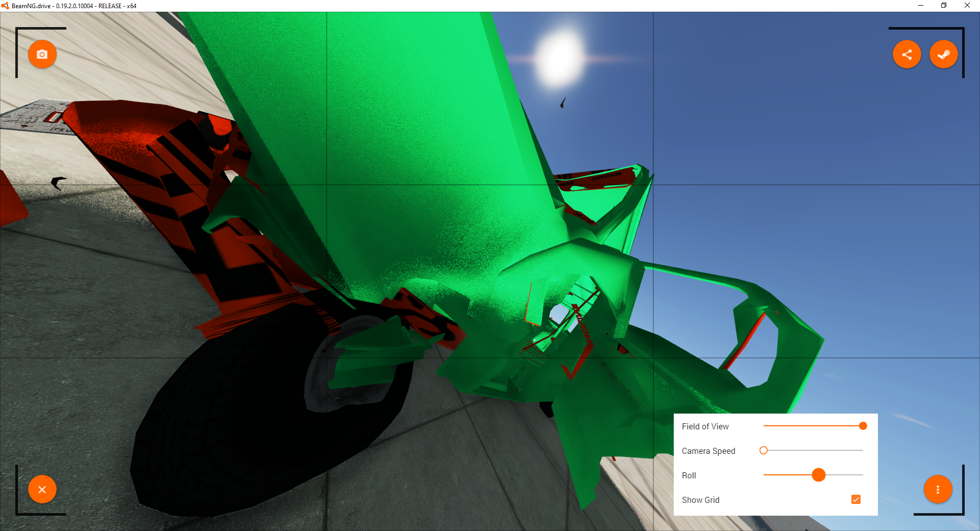Screen dimensions: 980x531
Task: Set the Camera Speed slider handle
Action: pos(764,450)
